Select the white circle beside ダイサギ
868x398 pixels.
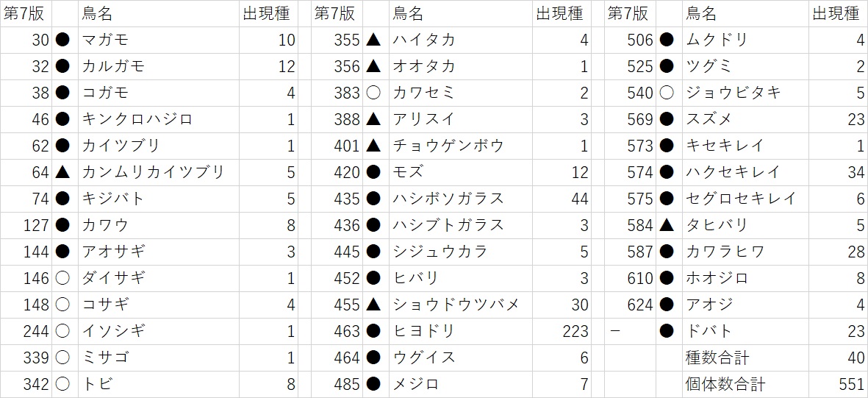[63, 278]
